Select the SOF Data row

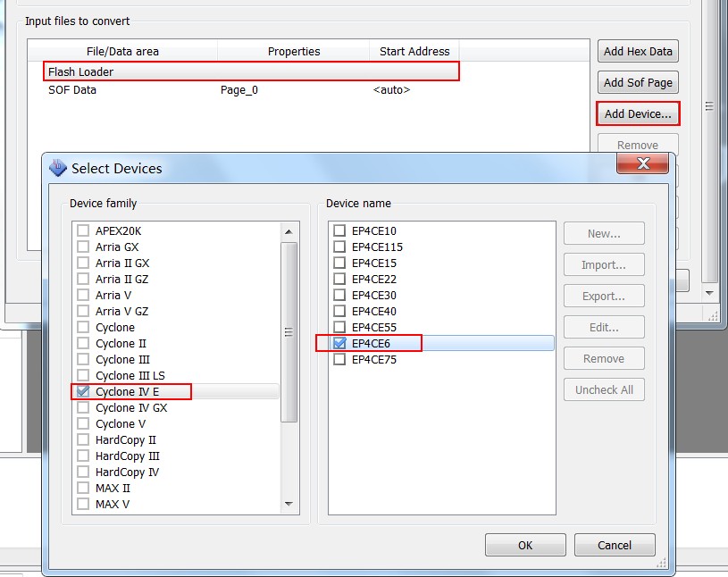pos(72,90)
